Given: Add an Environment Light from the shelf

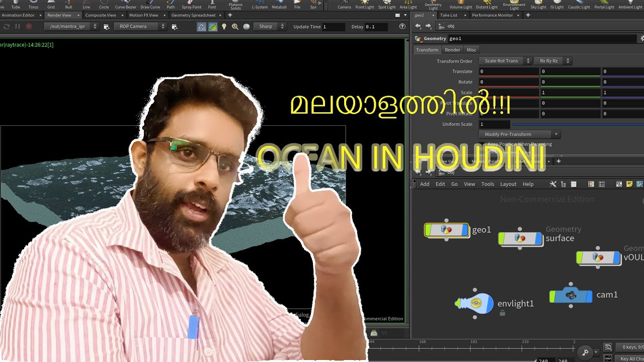Looking at the screenshot, I should coord(514,5).
